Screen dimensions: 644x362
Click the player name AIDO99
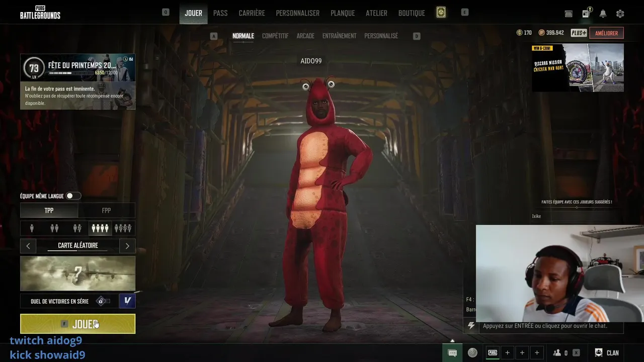311,61
